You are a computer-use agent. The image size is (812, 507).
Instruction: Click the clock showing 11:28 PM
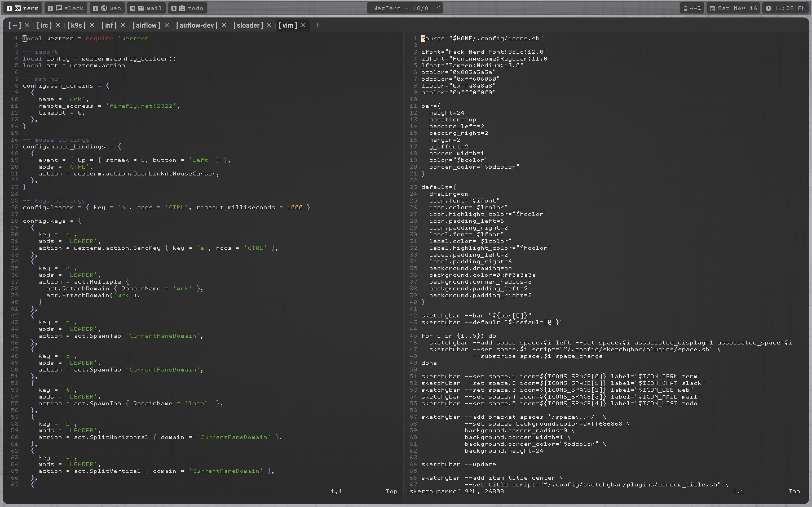coord(785,8)
